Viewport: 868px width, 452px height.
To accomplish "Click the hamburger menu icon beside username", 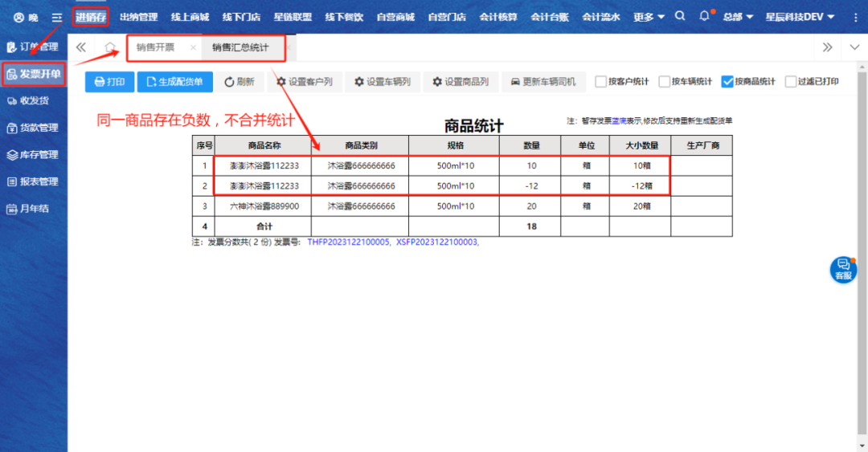I will pyautogui.click(x=56, y=17).
